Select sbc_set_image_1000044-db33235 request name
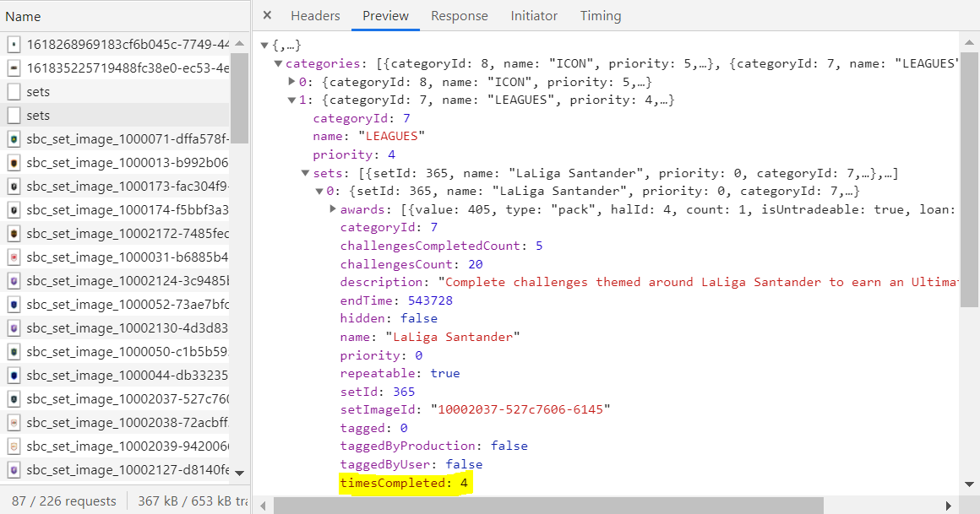Screen dimensions: 980x514 (128, 376)
